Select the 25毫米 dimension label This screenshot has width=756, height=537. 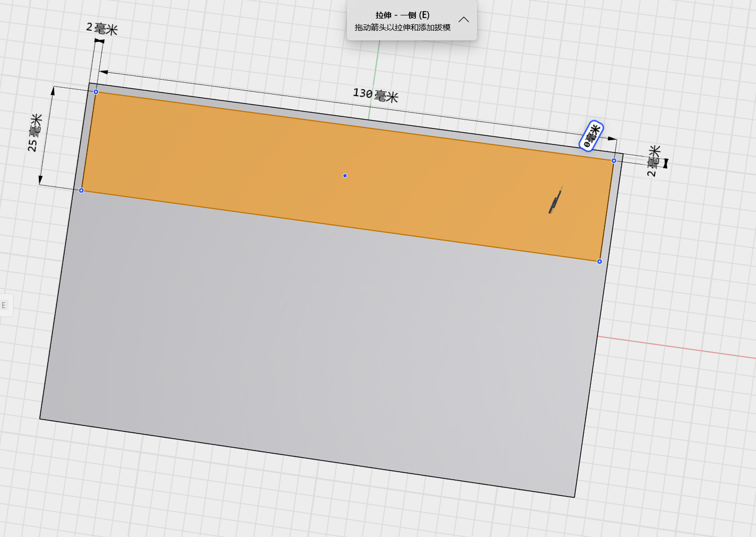(x=35, y=133)
